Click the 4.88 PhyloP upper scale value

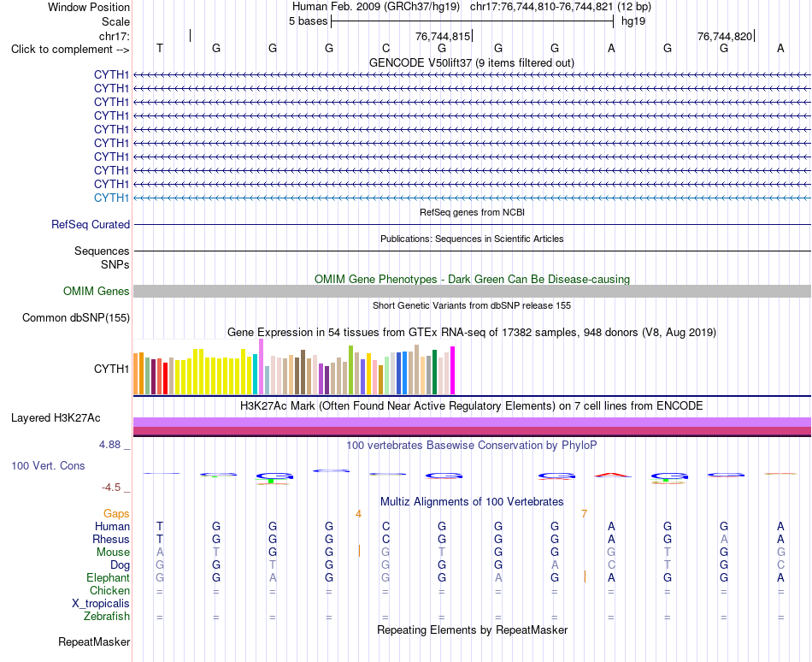pyautogui.click(x=109, y=445)
